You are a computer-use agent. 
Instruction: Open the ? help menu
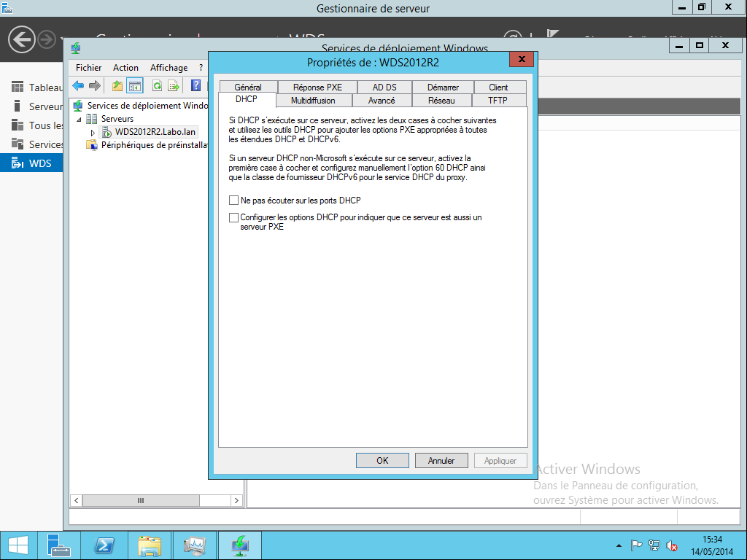201,68
